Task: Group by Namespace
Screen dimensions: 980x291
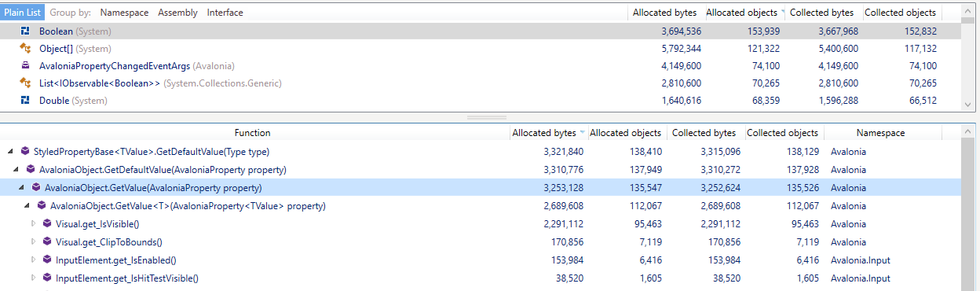Action: (124, 13)
